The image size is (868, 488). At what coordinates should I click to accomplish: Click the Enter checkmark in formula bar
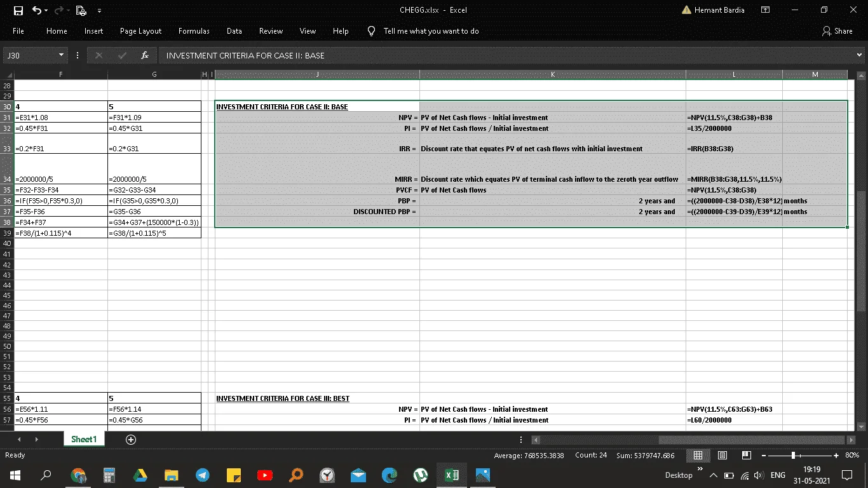[x=121, y=55]
